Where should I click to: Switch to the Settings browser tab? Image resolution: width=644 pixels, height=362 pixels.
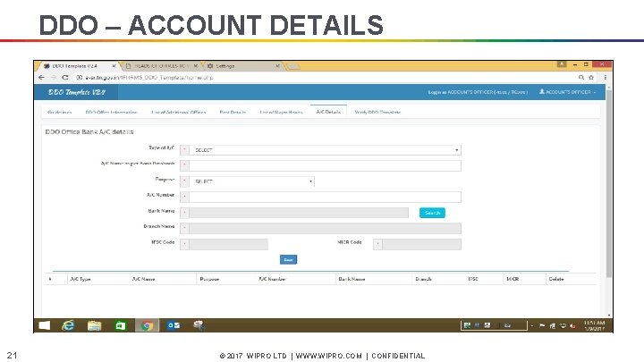pos(242,65)
